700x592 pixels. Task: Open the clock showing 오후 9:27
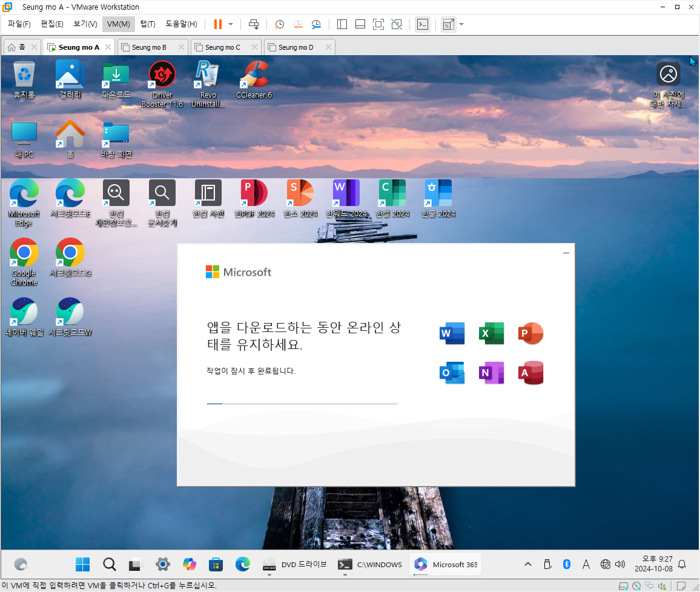pos(654,564)
